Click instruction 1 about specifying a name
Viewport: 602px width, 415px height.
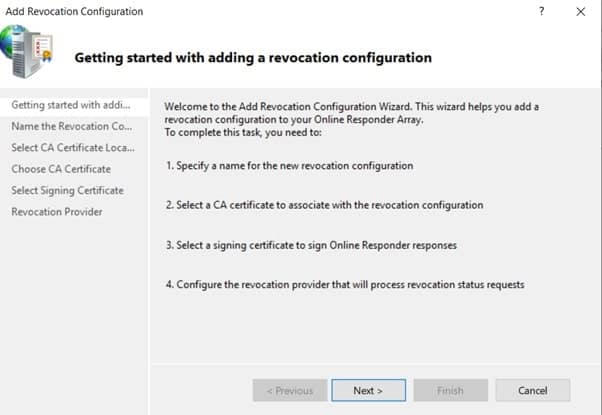[x=289, y=165]
